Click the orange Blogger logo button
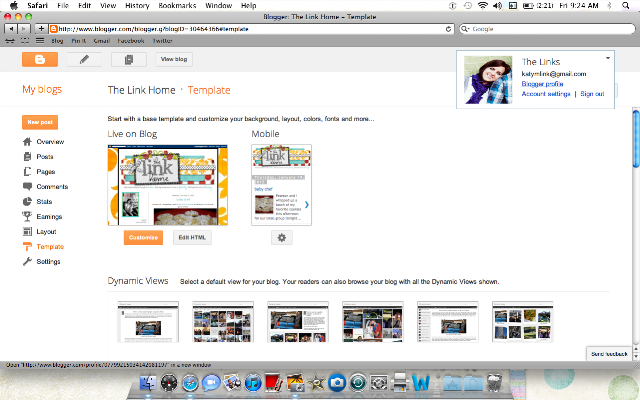 click(40, 60)
